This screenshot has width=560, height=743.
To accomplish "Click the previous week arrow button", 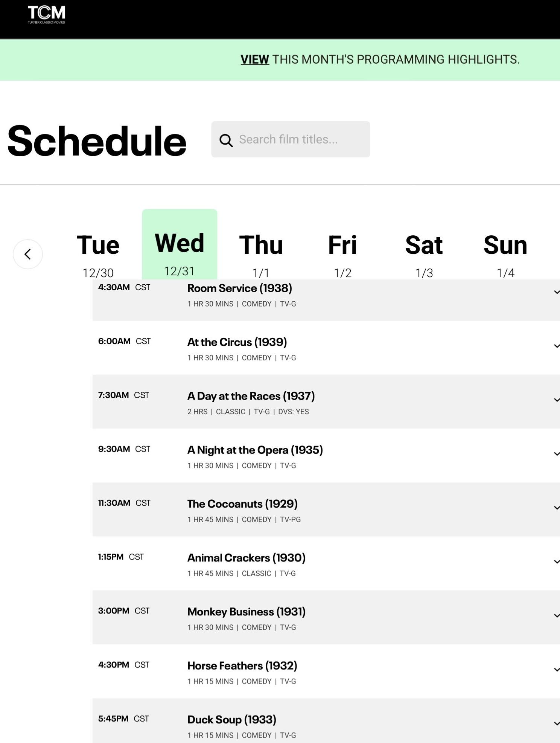I will tap(28, 254).
